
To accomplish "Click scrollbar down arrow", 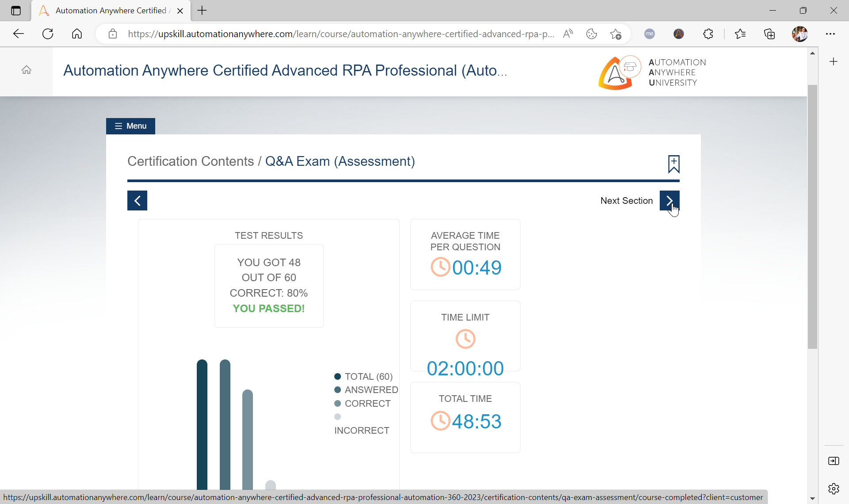I will click(x=812, y=498).
